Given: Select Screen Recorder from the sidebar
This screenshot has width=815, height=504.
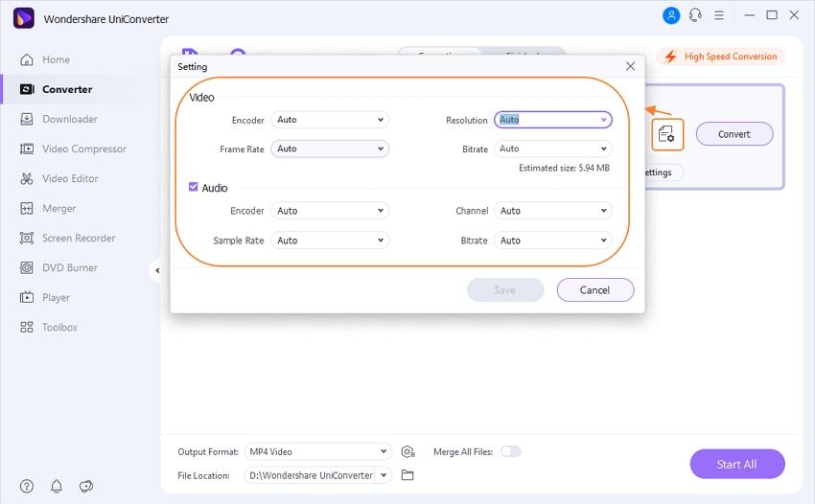Looking at the screenshot, I should pyautogui.click(x=78, y=238).
